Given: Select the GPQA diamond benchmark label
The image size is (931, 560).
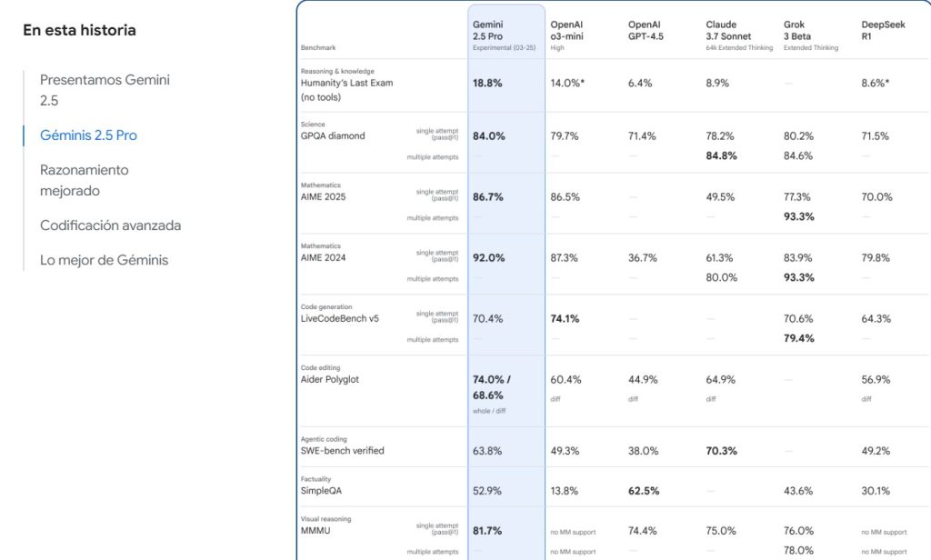Looking at the screenshot, I should pos(333,136).
